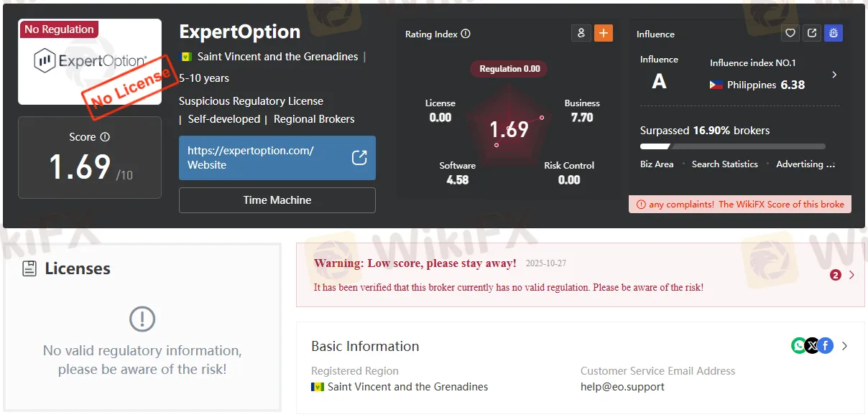This screenshot has height=417, width=868.
Task: Open the 'Warning: Low score, please stay away!' heading
Action: click(415, 263)
